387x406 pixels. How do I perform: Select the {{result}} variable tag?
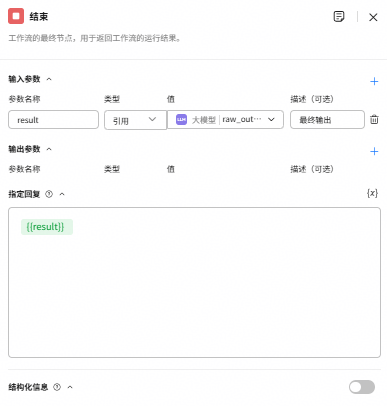point(47,227)
